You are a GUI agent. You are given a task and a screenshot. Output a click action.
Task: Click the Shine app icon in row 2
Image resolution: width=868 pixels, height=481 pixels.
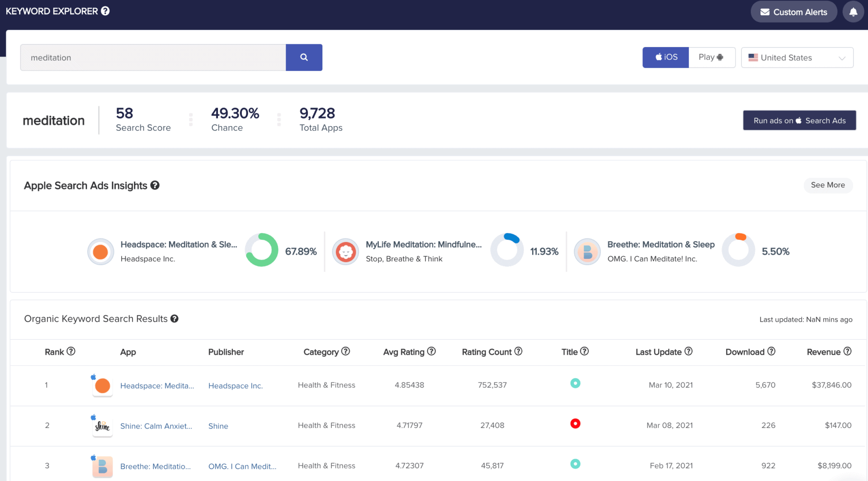coord(103,426)
